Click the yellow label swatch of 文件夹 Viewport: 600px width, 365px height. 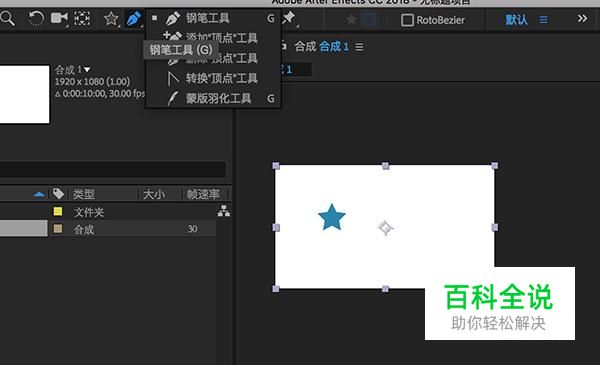pyautogui.click(x=58, y=211)
